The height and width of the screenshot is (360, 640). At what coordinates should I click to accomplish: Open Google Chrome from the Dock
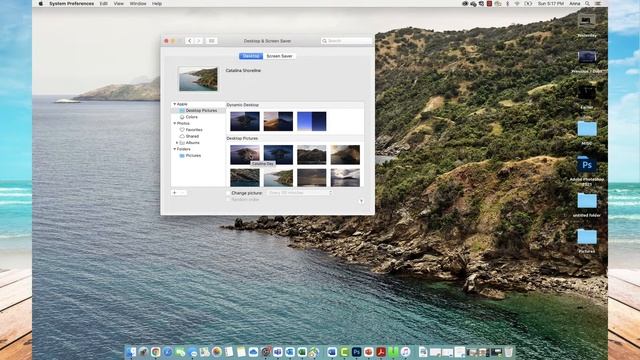point(156,352)
